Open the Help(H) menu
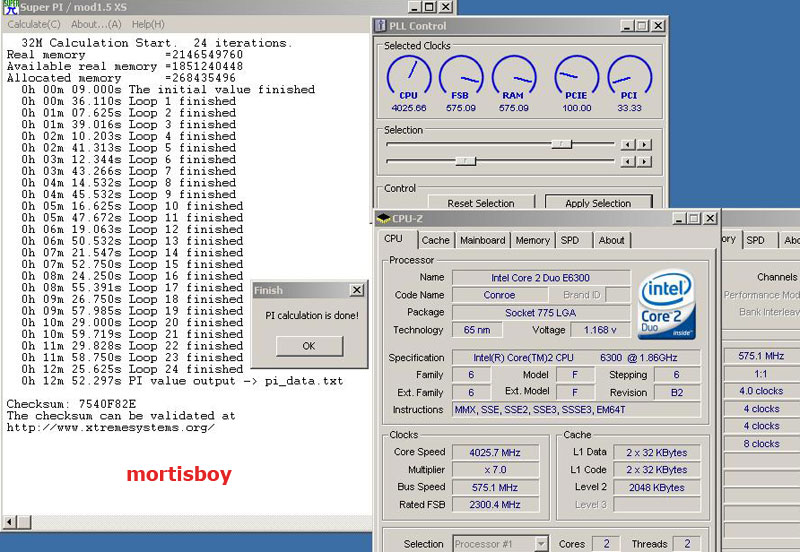800x552 pixels. pos(148,24)
